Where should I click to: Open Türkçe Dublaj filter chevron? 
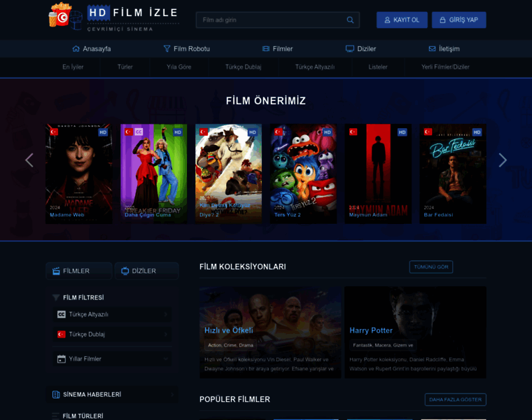tap(166, 335)
